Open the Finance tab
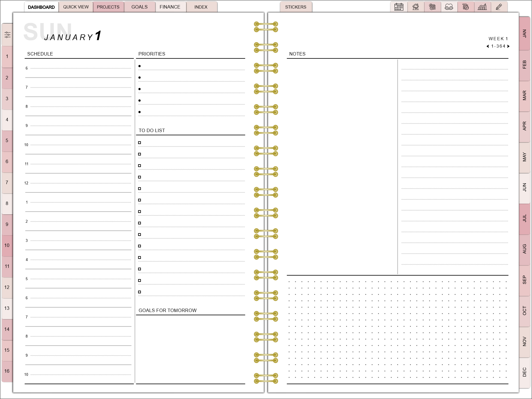This screenshot has height=399, width=532. (x=170, y=7)
